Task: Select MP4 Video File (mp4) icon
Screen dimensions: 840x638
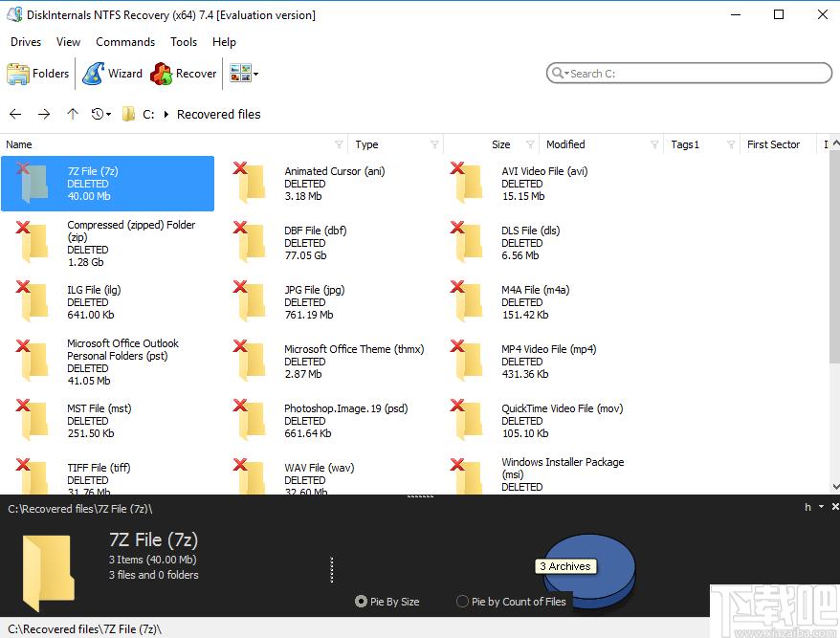Action: (x=467, y=361)
